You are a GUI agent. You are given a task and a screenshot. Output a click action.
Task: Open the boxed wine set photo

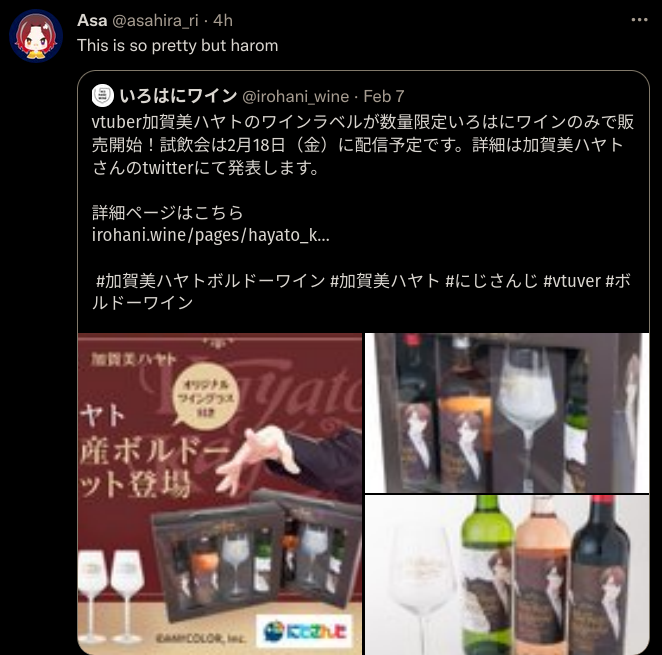click(507, 413)
